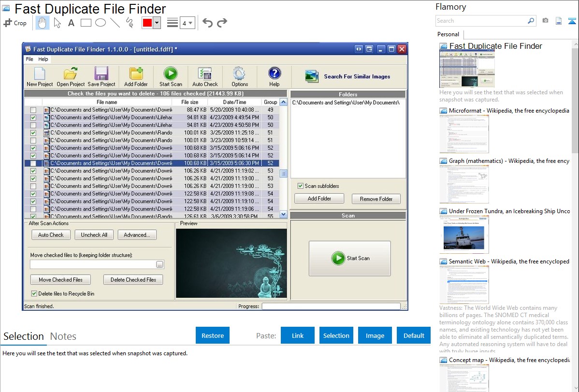Select the straight line tool

click(x=115, y=23)
